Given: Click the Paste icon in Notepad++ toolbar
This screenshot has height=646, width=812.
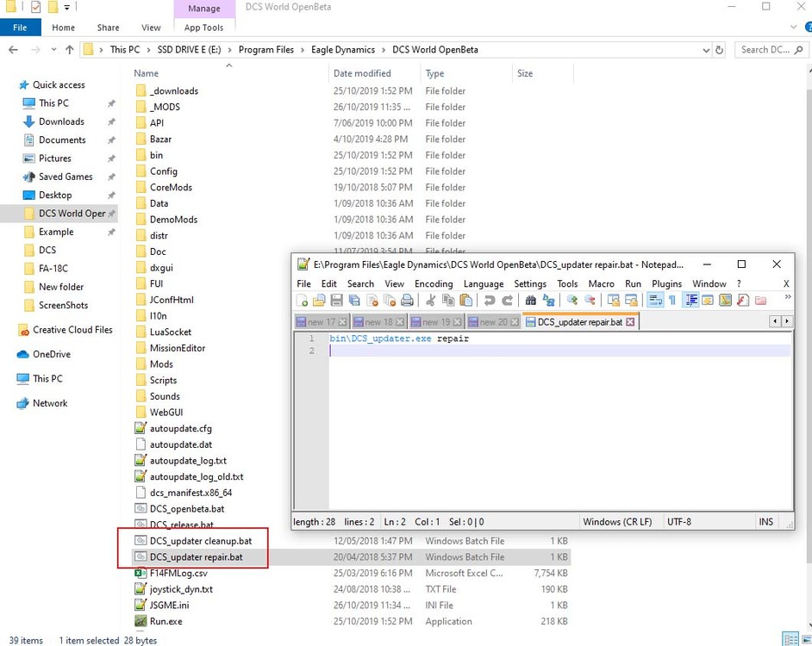Looking at the screenshot, I should (x=466, y=301).
